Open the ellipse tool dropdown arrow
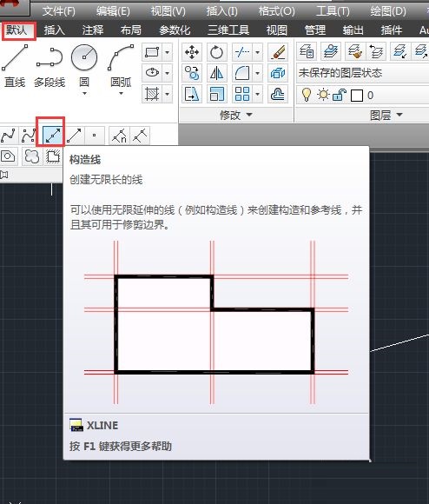The image size is (429, 504). pyautogui.click(x=168, y=73)
